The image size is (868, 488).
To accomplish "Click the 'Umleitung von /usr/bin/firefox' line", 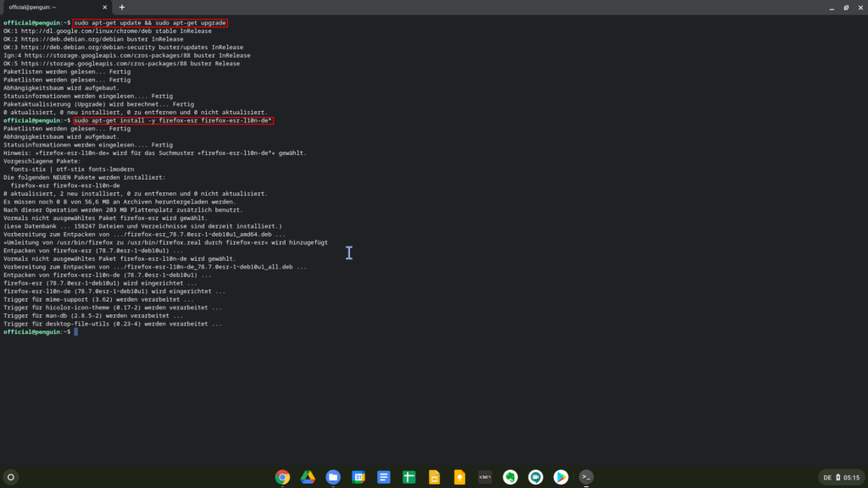I will [x=165, y=242].
